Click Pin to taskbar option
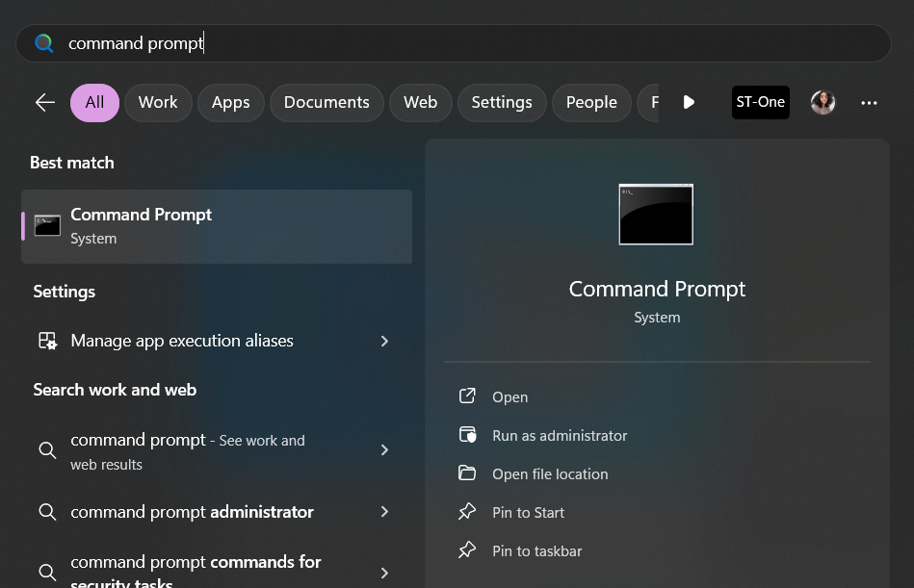914x588 pixels. tap(536, 550)
